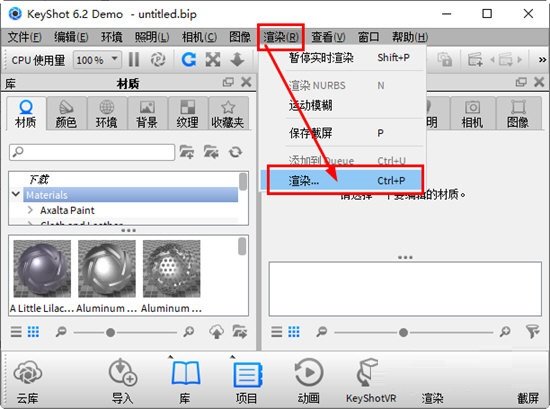Open the 动画 animation panel icon
Image resolution: width=550 pixels, height=409 pixels.
[x=309, y=373]
